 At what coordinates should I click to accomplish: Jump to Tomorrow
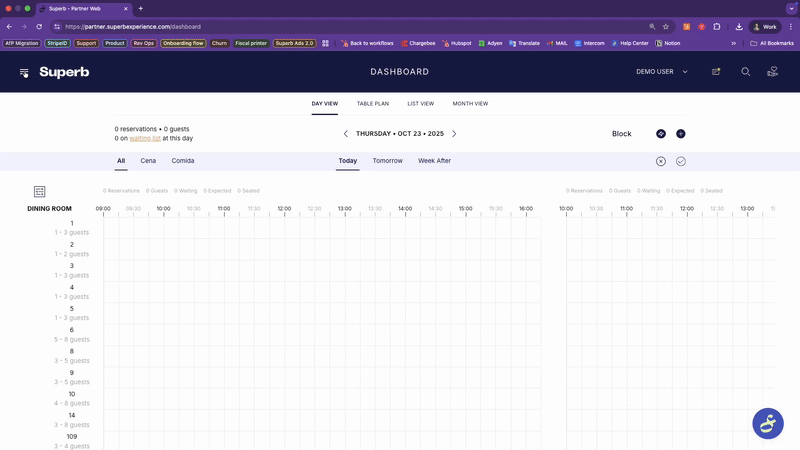tap(387, 161)
